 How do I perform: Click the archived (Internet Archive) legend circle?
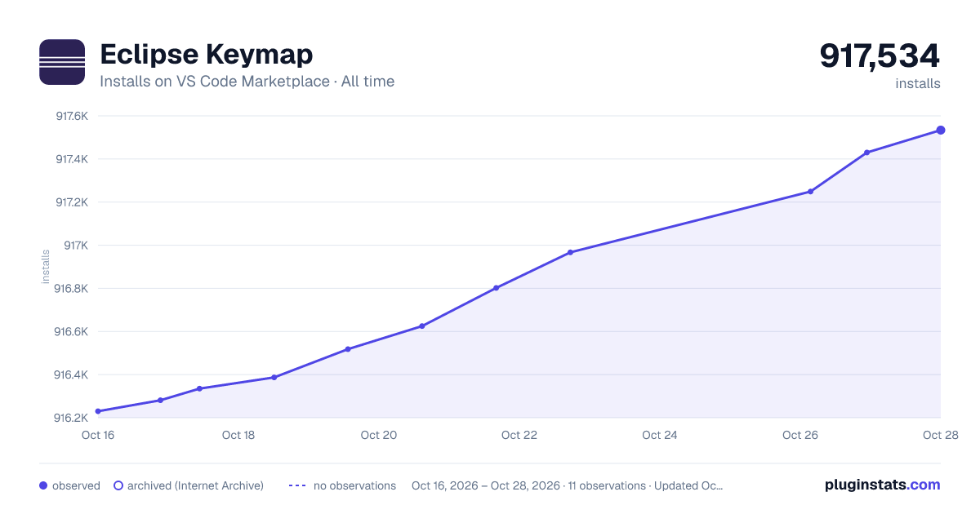(118, 485)
